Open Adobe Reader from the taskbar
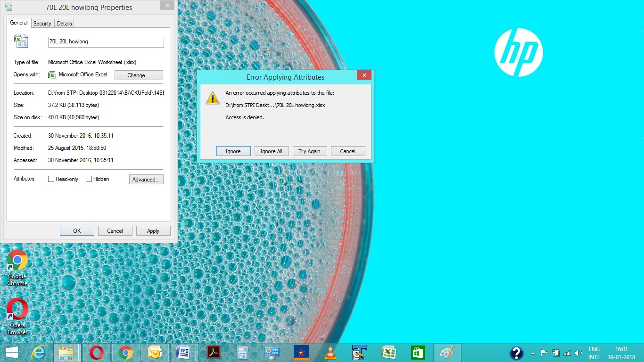644x362 pixels. pos(214,353)
